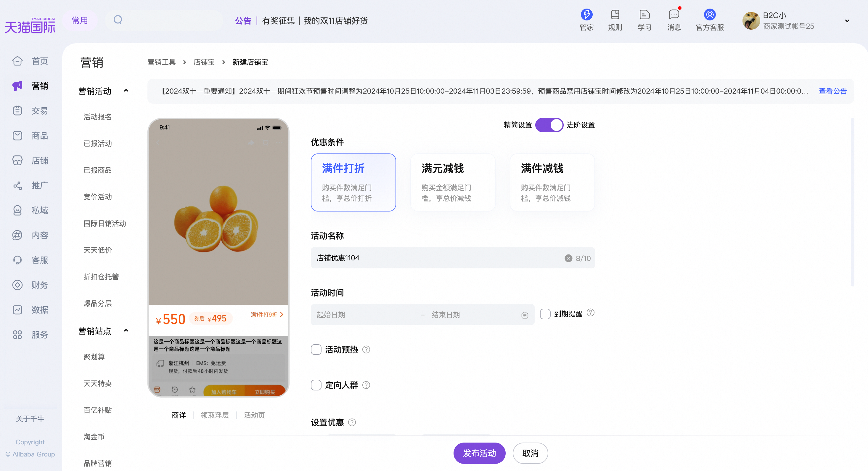The width and height of the screenshot is (868, 471).
Task: Collapse the 营销活动 section
Action: point(126,91)
